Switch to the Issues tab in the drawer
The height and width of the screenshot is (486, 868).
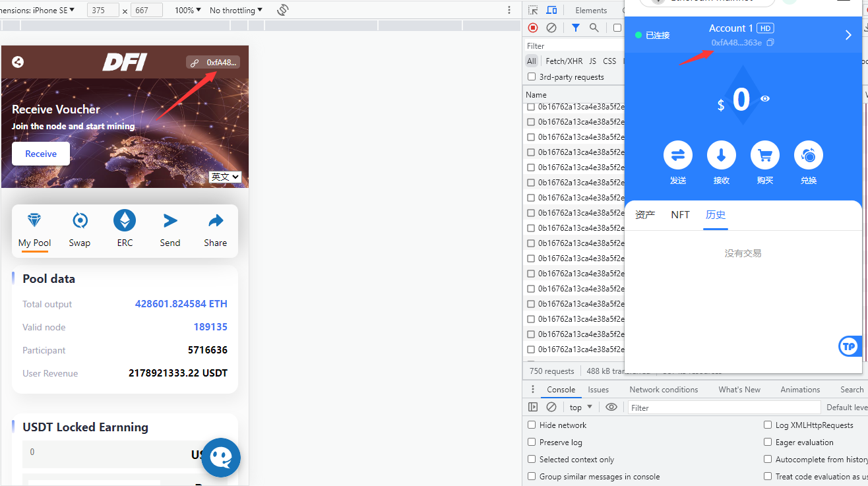598,390
